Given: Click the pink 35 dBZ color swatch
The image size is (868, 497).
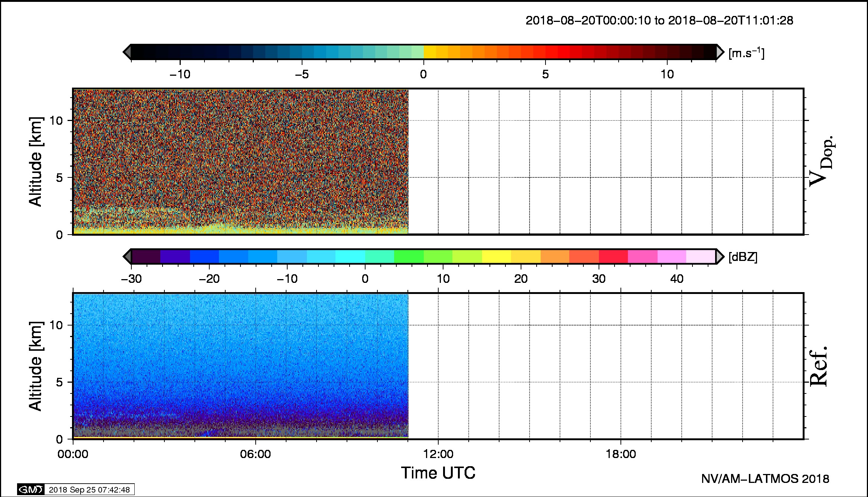Looking at the screenshot, I should [x=642, y=256].
